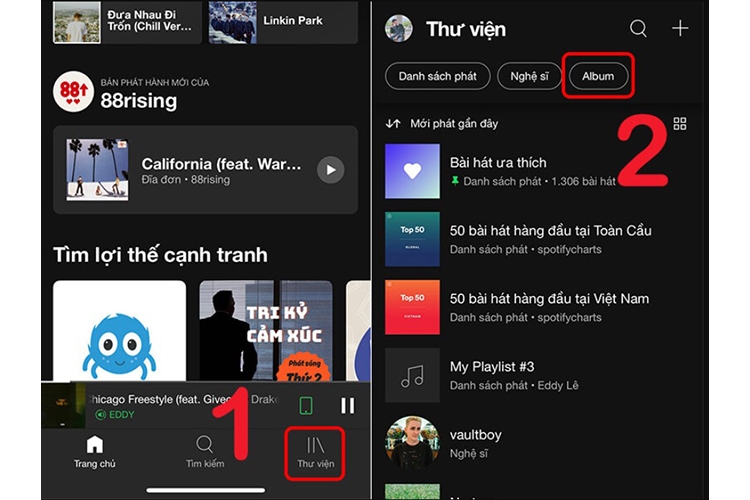
Task: Open the connected device icon in mini player
Action: [x=306, y=405]
